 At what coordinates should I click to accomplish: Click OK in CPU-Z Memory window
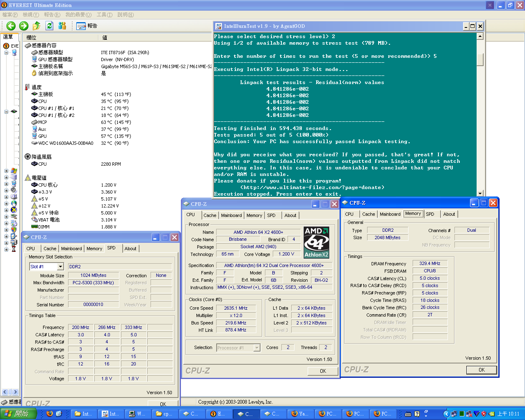[482, 370]
